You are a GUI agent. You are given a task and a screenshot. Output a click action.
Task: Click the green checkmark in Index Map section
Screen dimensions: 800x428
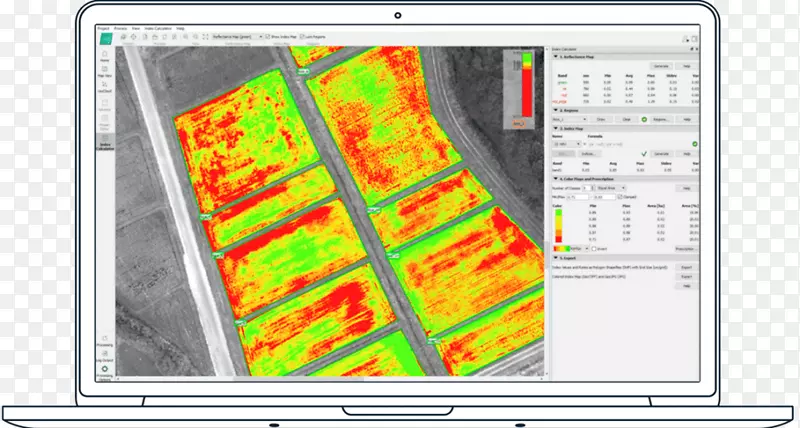pyautogui.click(x=644, y=154)
